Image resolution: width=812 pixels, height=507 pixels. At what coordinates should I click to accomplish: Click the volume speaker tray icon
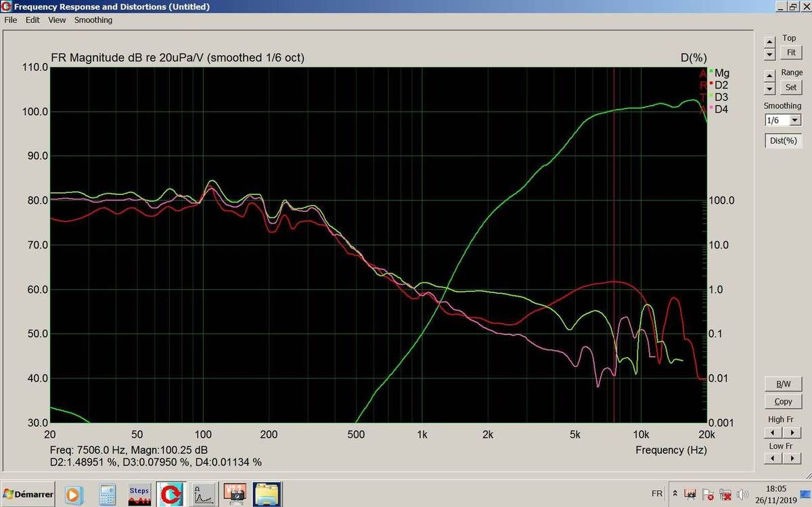point(742,494)
